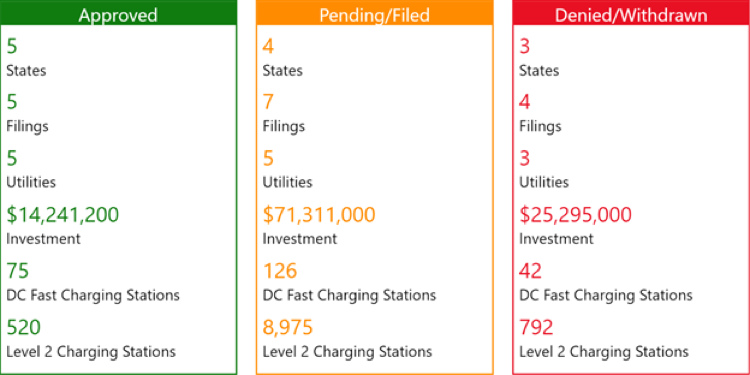Screen dimensions: 750x375
Task: Select the red Denied/Withdrawn header
Action: tap(631, 13)
